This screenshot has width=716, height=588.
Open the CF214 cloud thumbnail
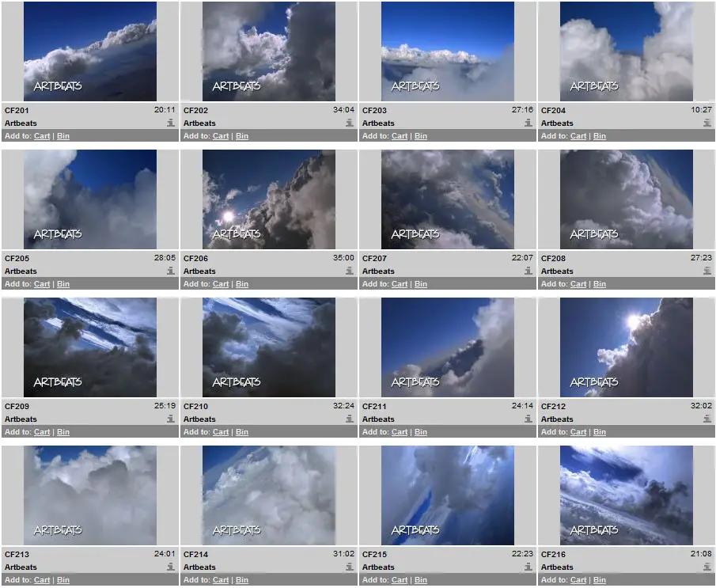[269, 495]
